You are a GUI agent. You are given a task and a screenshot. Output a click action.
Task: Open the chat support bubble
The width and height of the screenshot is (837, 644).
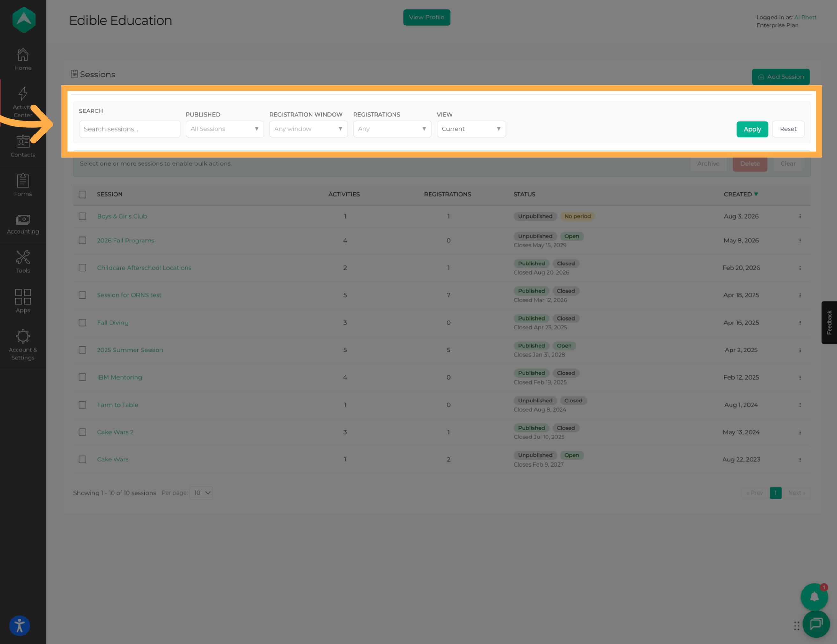coord(816,624)
